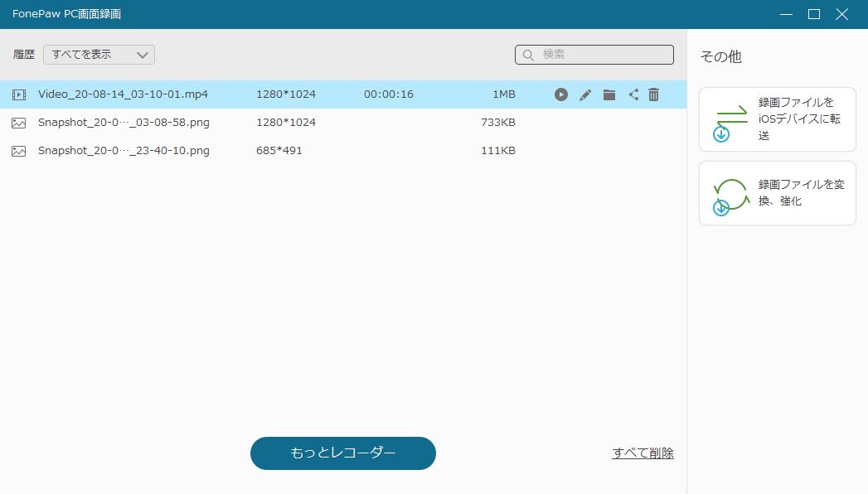The width and height of the screenshot is (868, 494).
Task: Play the Video_20-08-14_03-10-01.mp4 recording
Action: coord(560,94)
